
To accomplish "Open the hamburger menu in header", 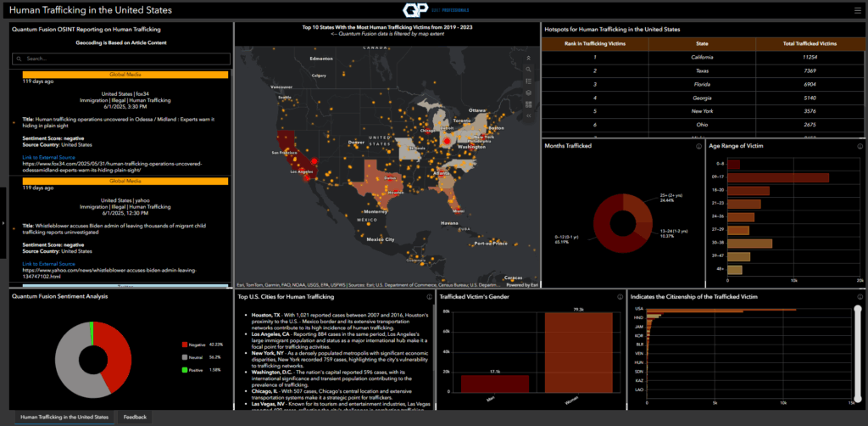I will [x=857, y=11].
